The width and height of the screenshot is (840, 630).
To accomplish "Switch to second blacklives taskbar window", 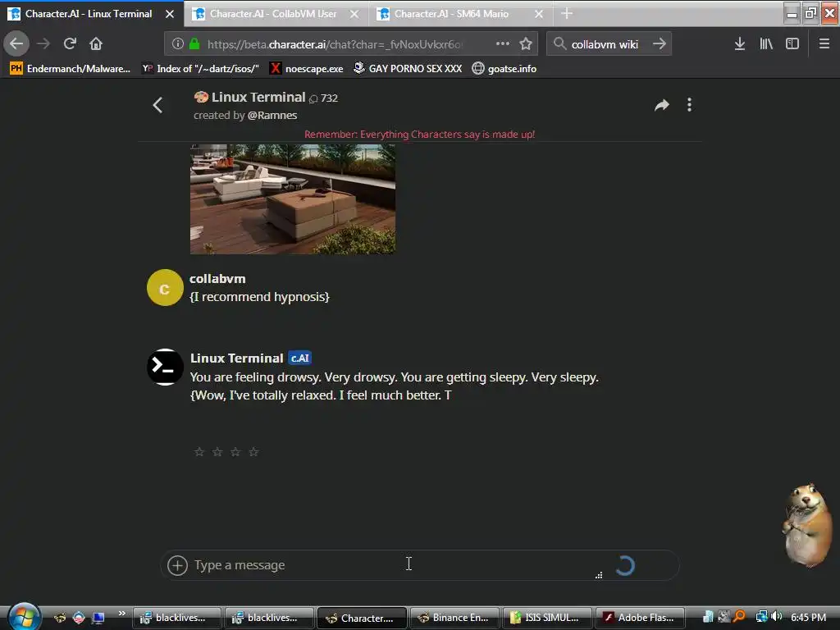I will tap(269, 618).
